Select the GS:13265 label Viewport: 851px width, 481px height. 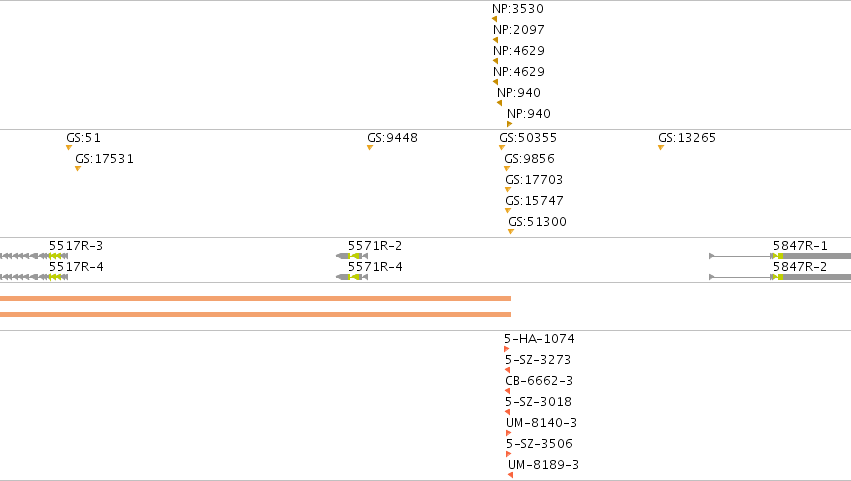point(687,138)
